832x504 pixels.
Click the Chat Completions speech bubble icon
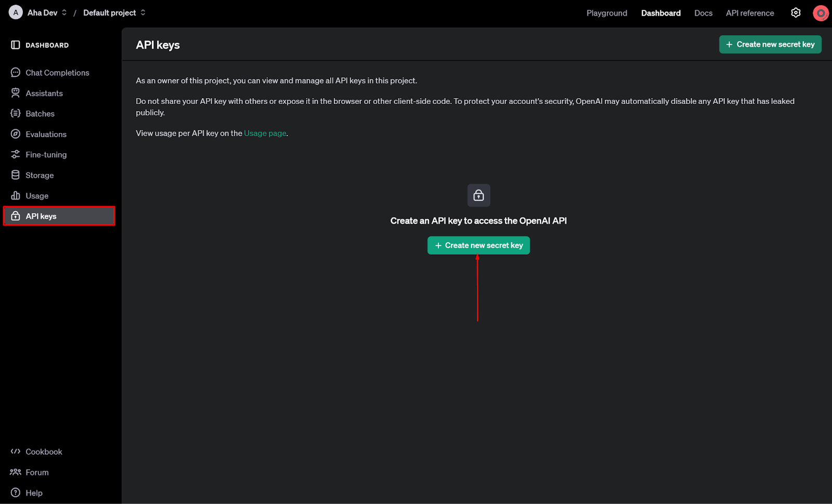click(x=16, y=73)
